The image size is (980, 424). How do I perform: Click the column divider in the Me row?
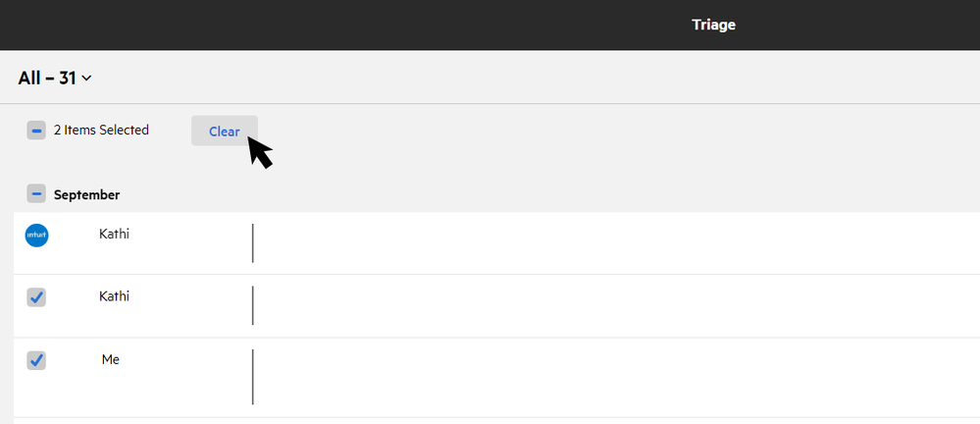(253, 376)
